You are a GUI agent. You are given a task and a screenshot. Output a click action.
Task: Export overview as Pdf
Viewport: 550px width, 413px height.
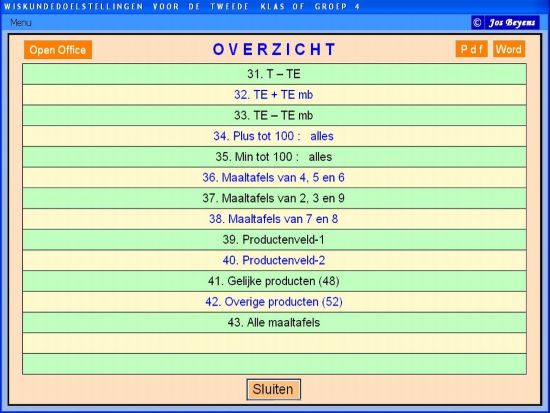[x=471, y=49]
